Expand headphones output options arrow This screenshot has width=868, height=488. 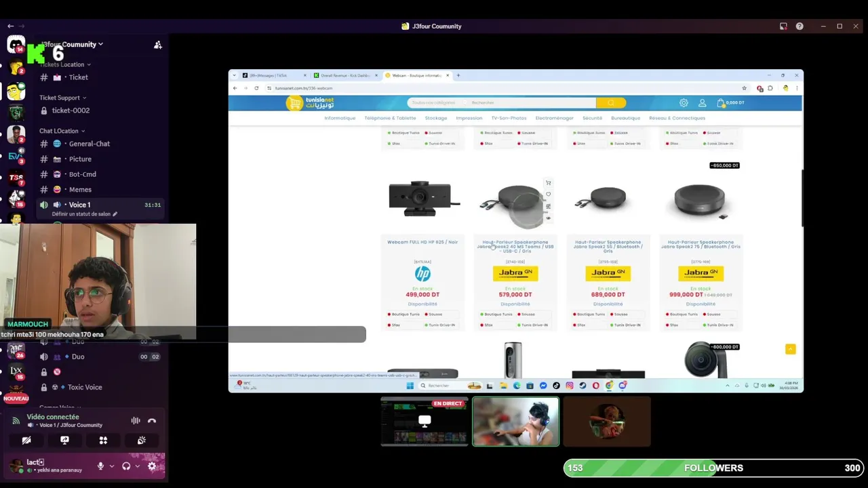137,466
